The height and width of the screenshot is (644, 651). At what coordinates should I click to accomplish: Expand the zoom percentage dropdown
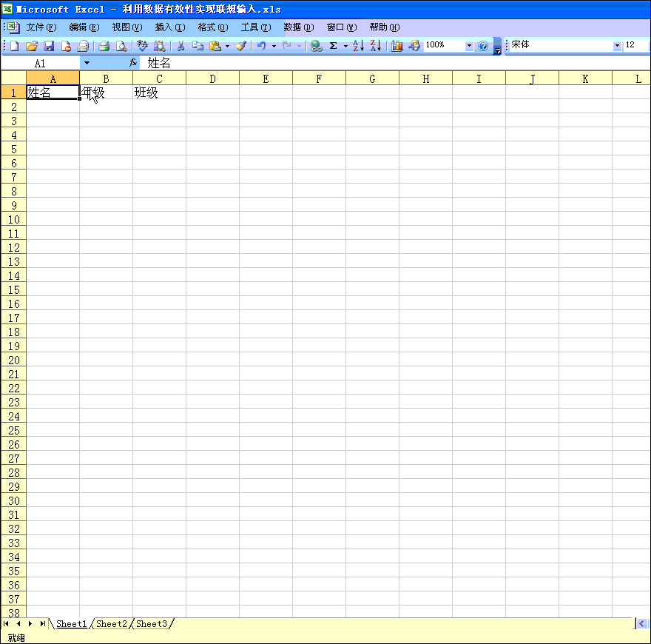pyautogui.click(x=469, y=46)
